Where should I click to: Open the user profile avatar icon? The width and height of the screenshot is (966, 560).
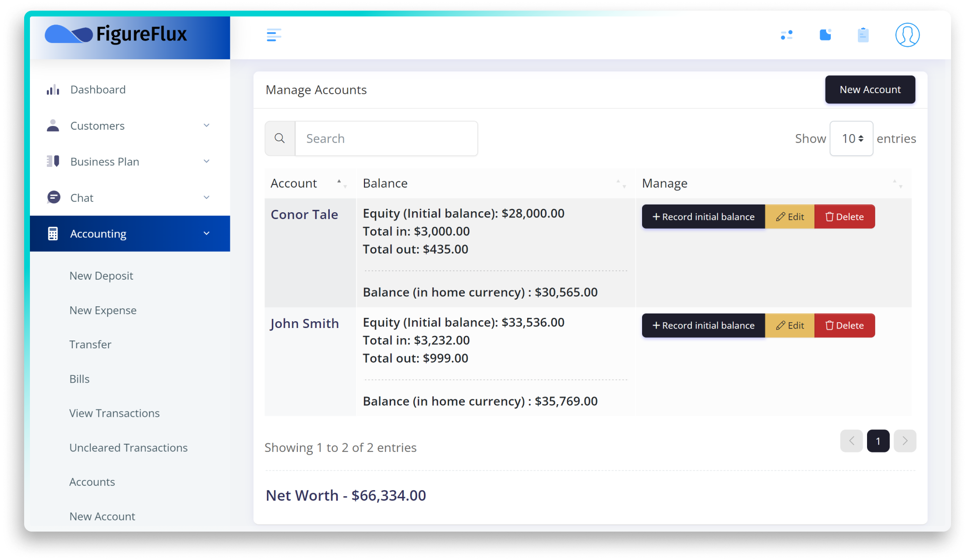pyautogui.click(x=907, y=35)
